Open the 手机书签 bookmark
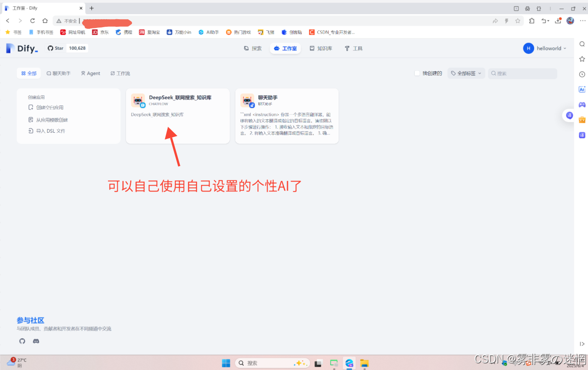The width and height of the screenshot is (588, 370). point(41,32)
